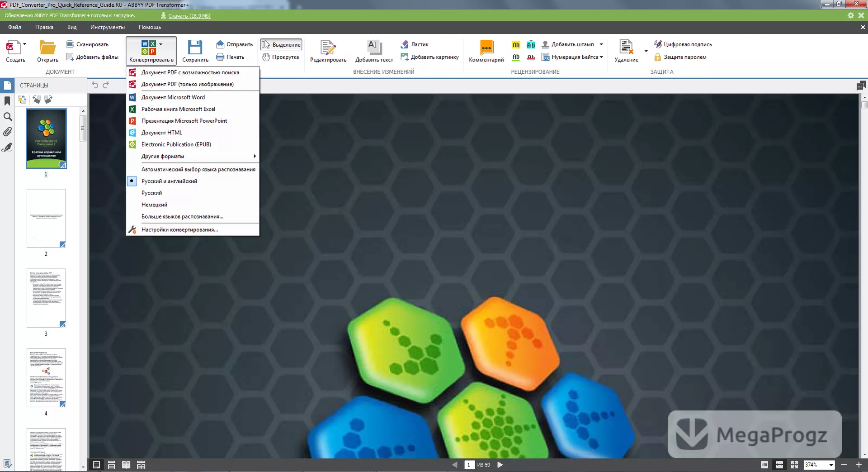This screenshot has height=472, width=868.
Task: Open the comments pane icon at top right
Action: [861, 86]
